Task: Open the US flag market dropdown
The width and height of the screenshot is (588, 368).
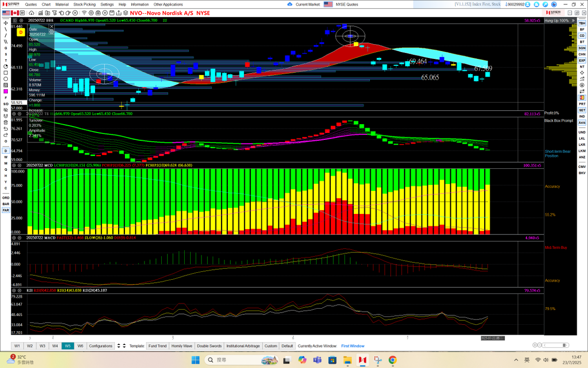Action: click(x=6, y=13)
